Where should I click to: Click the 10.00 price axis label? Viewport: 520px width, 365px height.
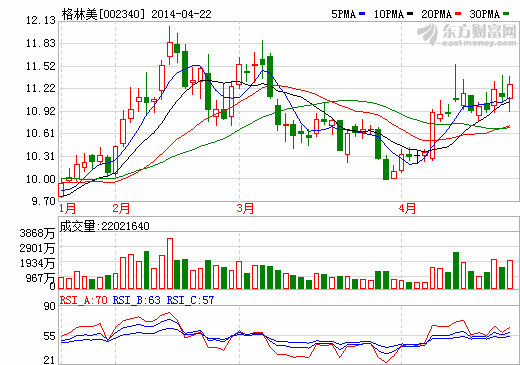41,179
